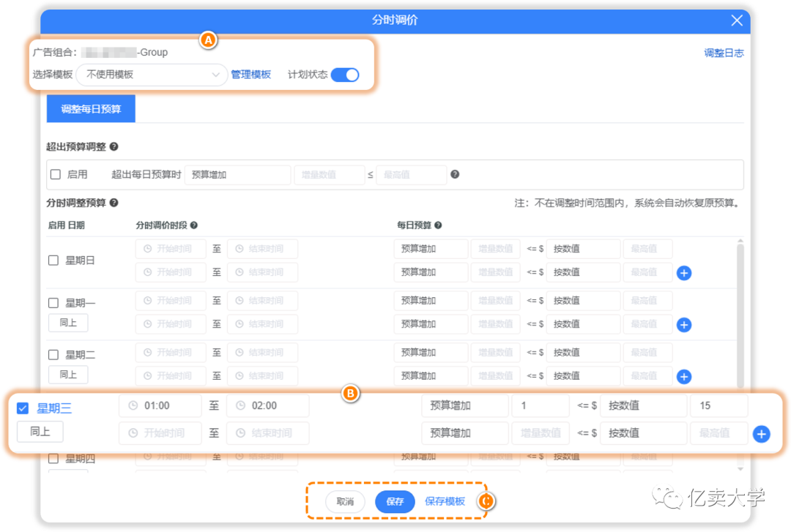The width and height of the screenshot is (791, 532).
Task: Click help icon next to 分时调价时段
Action: coord(193,225)
